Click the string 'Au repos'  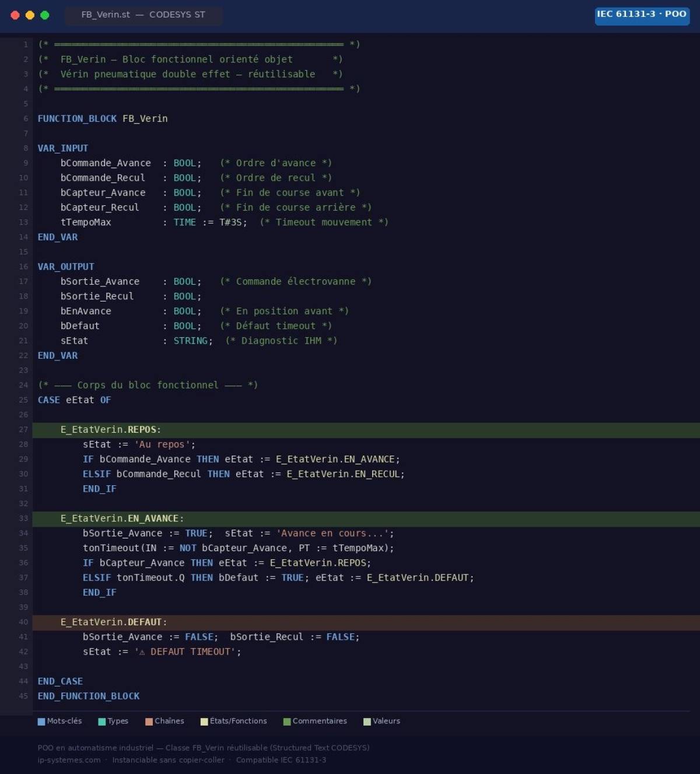(x=162, y=444)
